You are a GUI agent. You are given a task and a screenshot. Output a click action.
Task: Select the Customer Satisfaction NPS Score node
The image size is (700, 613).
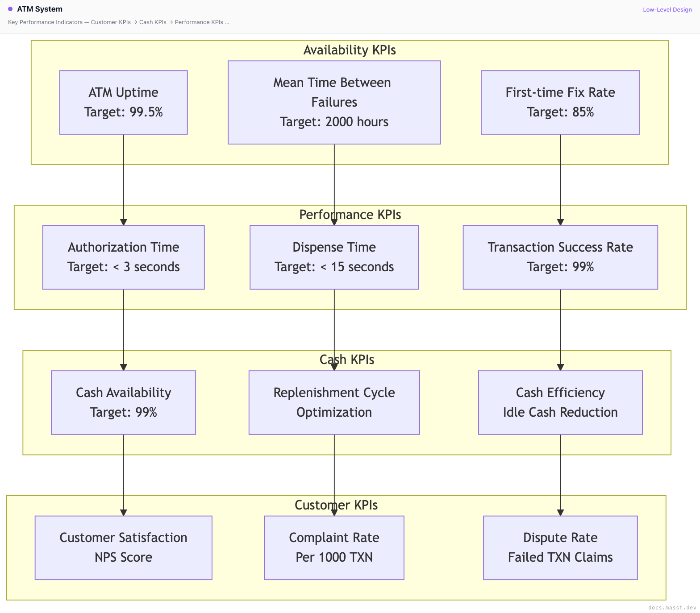point(124,548)
